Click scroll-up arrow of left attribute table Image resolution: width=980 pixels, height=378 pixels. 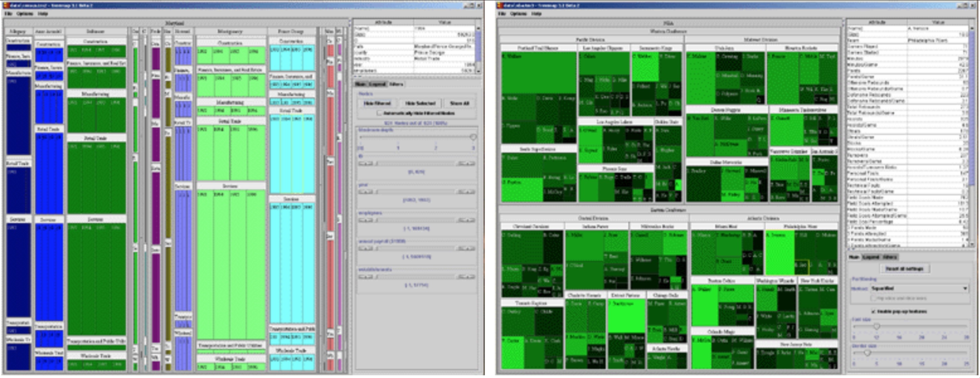tap(478, 28)
